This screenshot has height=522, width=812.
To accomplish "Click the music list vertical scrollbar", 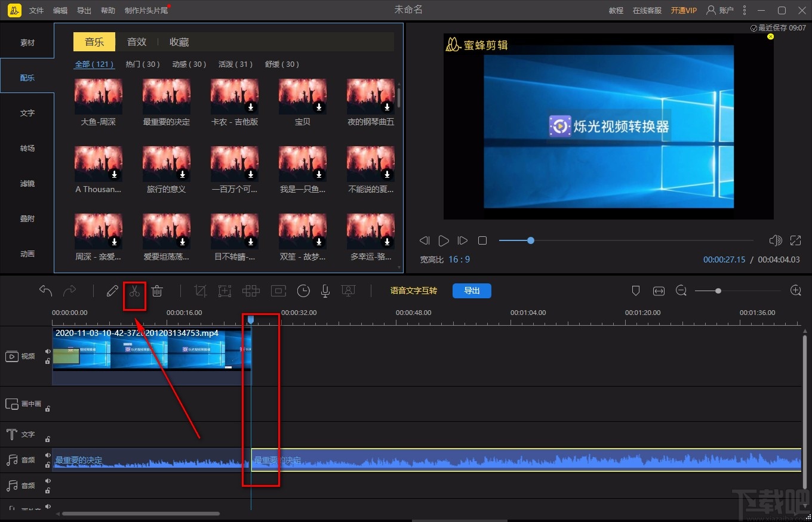I will pyautogui.click(x=399, y=97).
